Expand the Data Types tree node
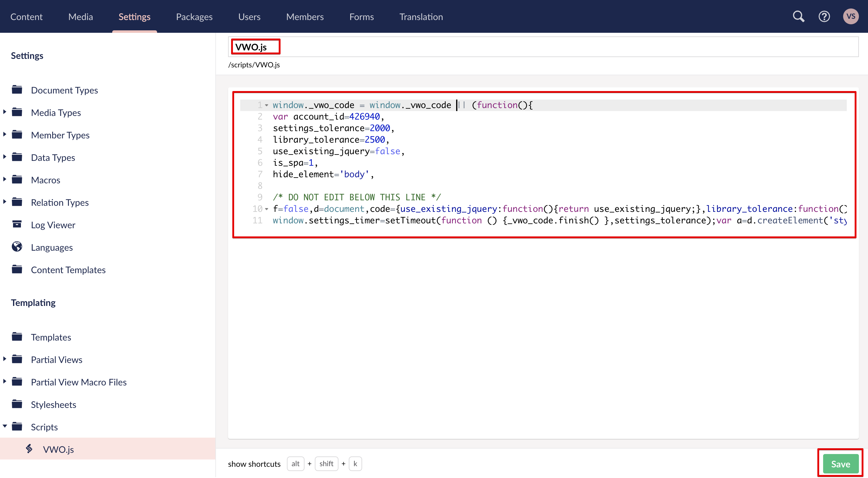 pos(4,157)
